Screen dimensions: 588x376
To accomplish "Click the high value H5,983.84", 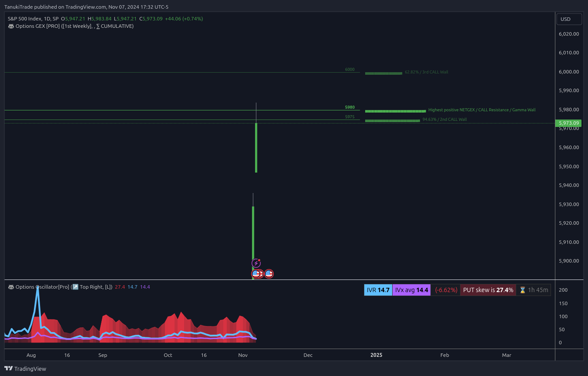I will pyautogui.click(x=100, y=19).
